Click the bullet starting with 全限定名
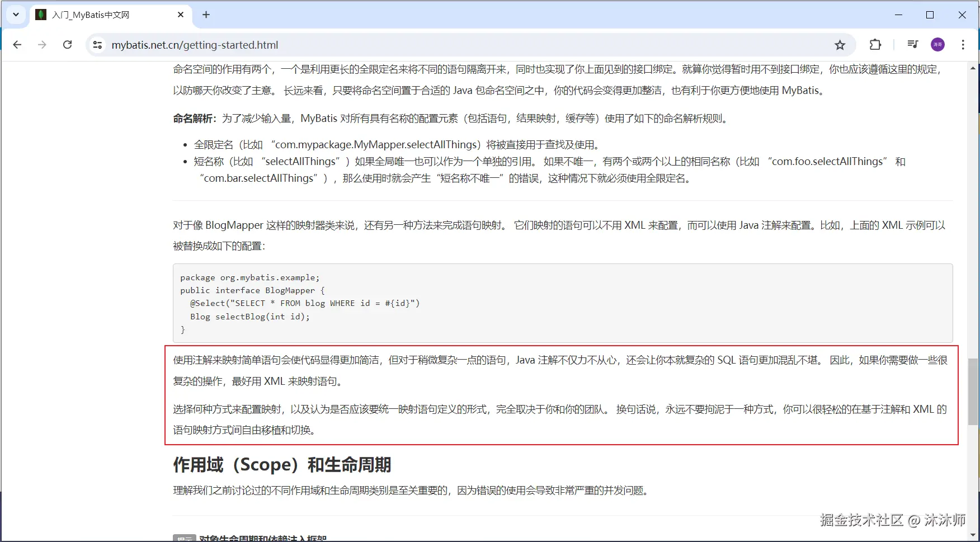 click(x=398, y=145)
